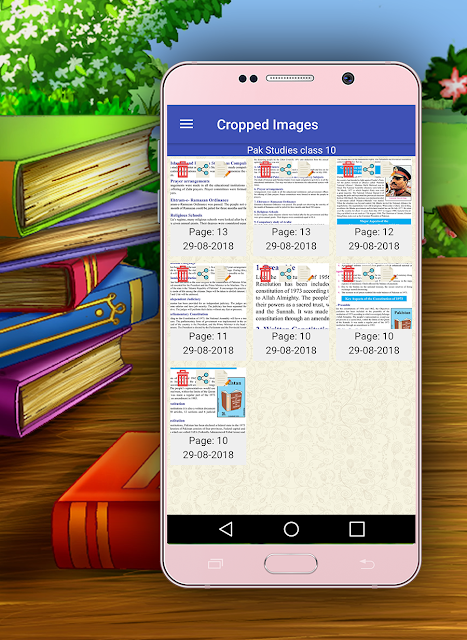Click 'Page: 13' label under 'Prayer arrangements' crop
This screenshot has height=640, width=467.
(208, 232)
